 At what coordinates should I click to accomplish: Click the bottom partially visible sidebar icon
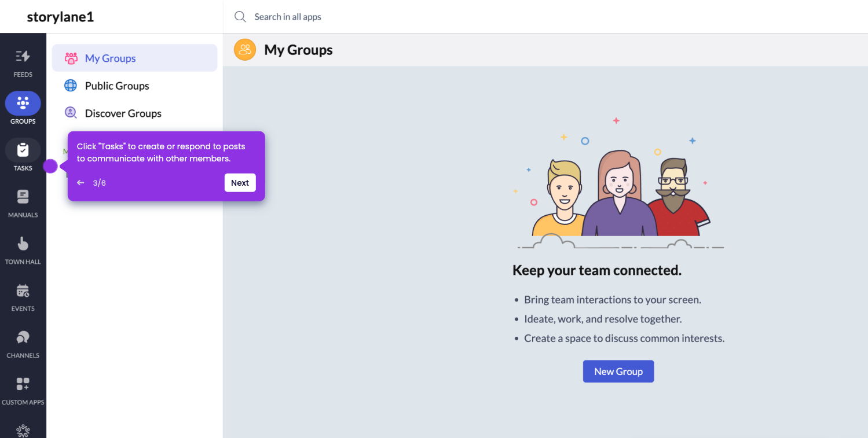coord(23,431)
